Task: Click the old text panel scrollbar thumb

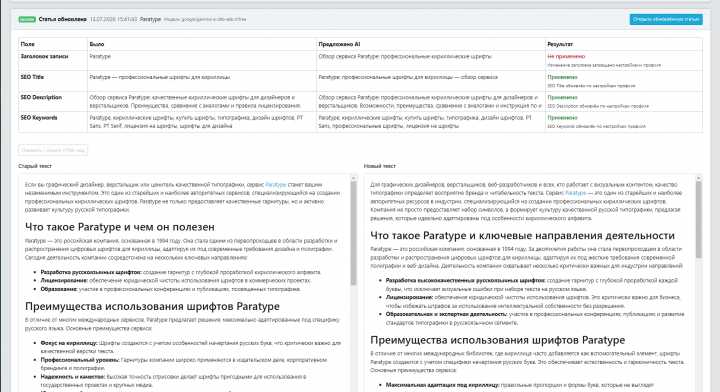Action: (x=354, y=233)
